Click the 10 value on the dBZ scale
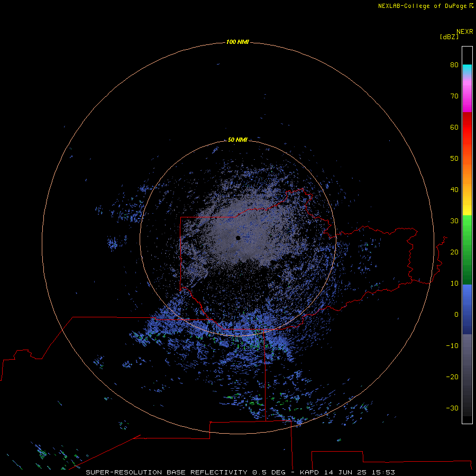The image size is (476, 476). 454,283
